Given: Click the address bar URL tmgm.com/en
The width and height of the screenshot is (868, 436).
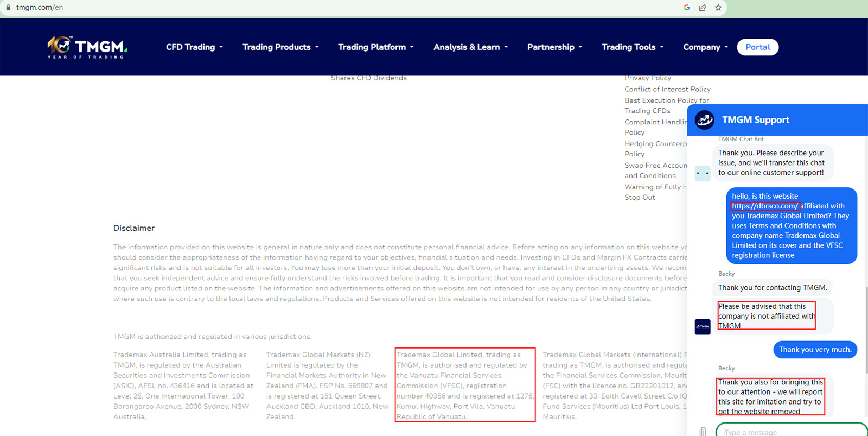Looking at the screenshot, I should 40,8.
